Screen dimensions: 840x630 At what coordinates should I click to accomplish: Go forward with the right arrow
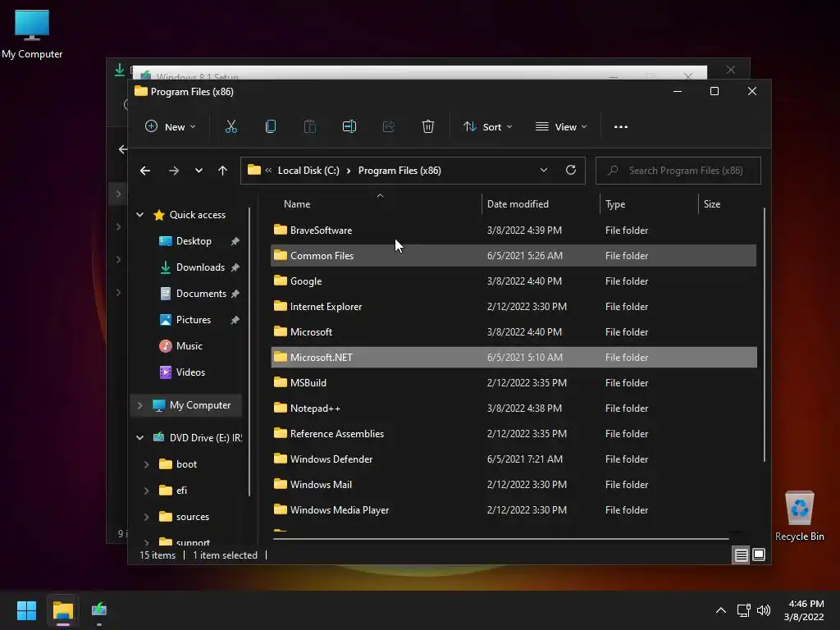pyautogui.click(x=174, y=171)
